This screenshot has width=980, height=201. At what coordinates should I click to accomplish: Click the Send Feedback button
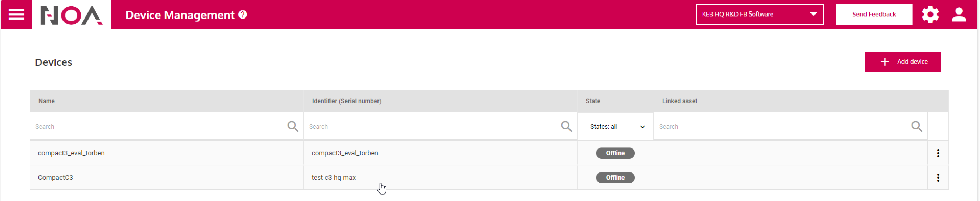pyautogui.click(x=874, y=14)
